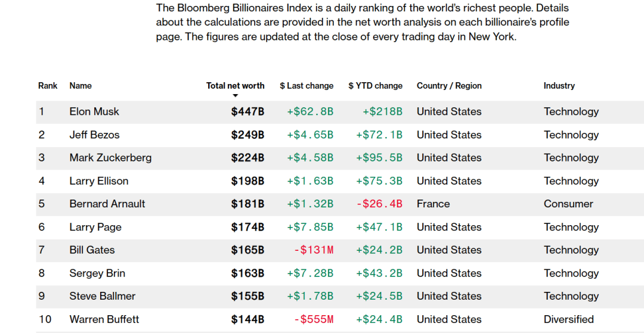Screen dimensions: 644x333
Task: Sort table by $ Last change header
Action: tap(306, 86)
